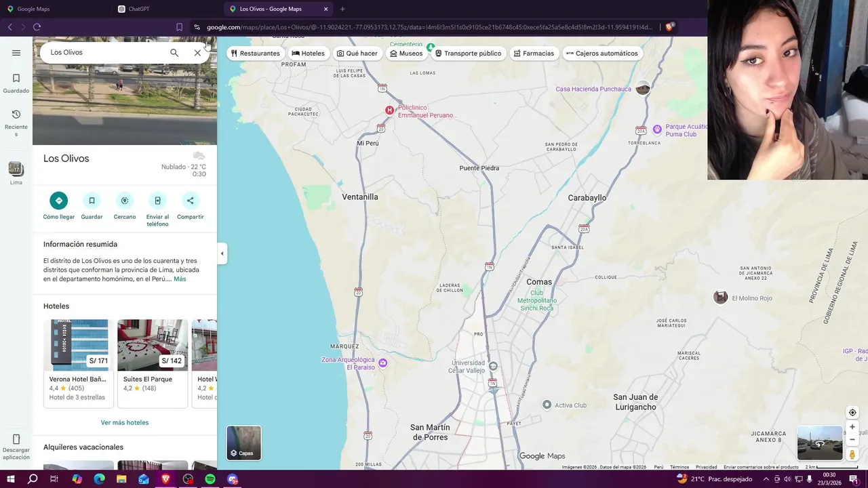Viewport: 868px width, 488px height.
Task: Open Verona Hotel card
Action: [x=78, y=363]
